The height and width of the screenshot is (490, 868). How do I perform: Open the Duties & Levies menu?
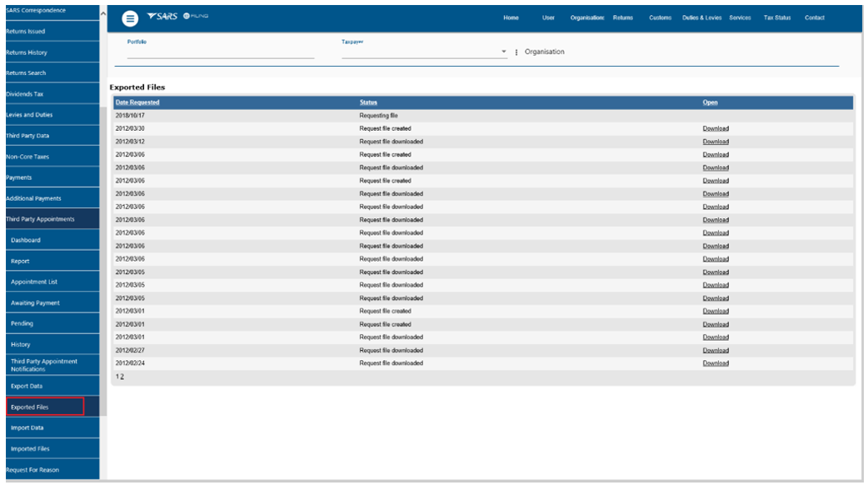(x=702, y=18)
